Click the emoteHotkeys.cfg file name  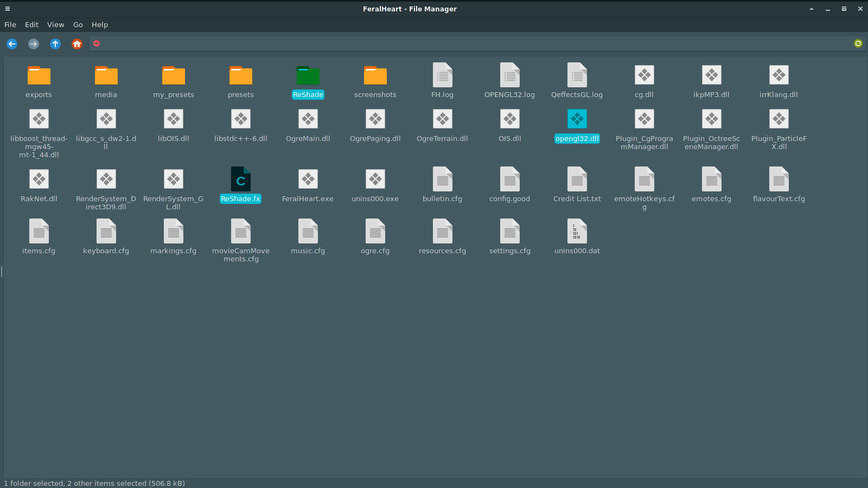644,203
